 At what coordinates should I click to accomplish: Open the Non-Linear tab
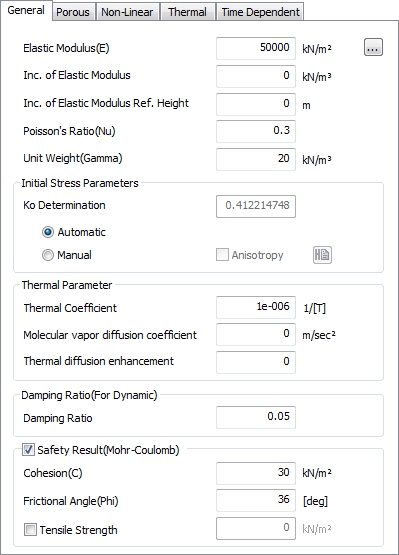(x=127, y=12)
